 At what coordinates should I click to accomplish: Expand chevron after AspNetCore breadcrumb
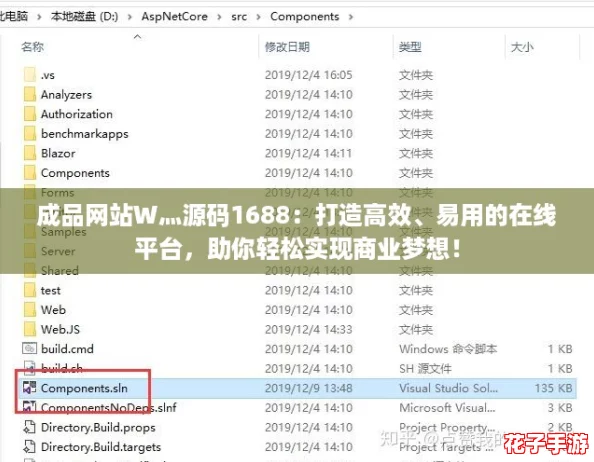[x=219, y=17]
